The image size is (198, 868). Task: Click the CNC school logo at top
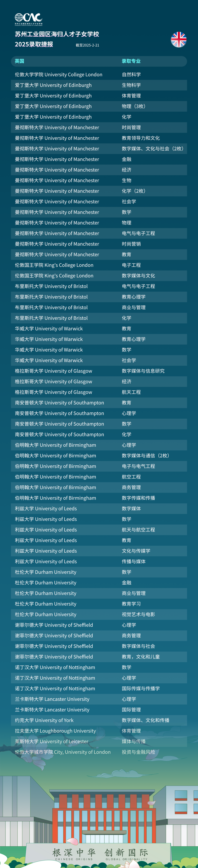click(29, 19)
